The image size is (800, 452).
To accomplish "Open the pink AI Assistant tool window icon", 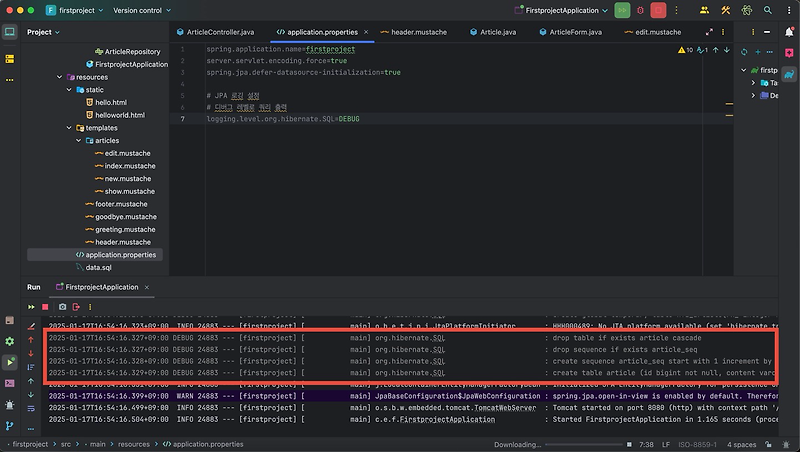I will [x=789, y=53].
